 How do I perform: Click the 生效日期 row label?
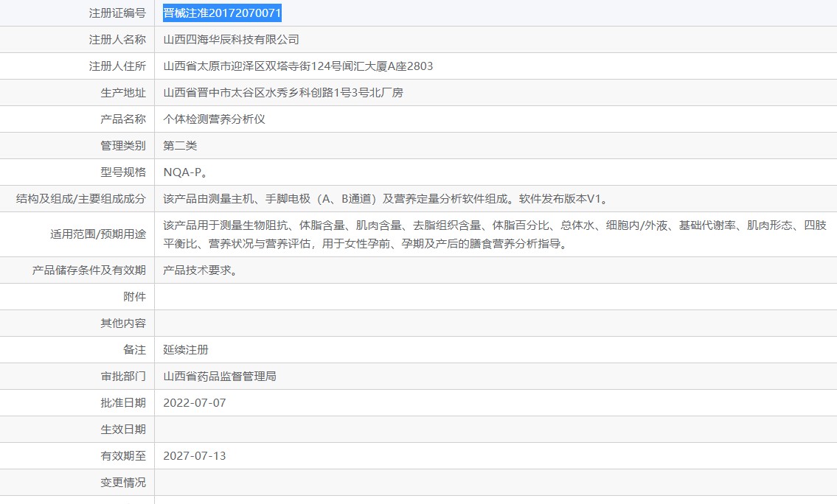coord(123,430)
